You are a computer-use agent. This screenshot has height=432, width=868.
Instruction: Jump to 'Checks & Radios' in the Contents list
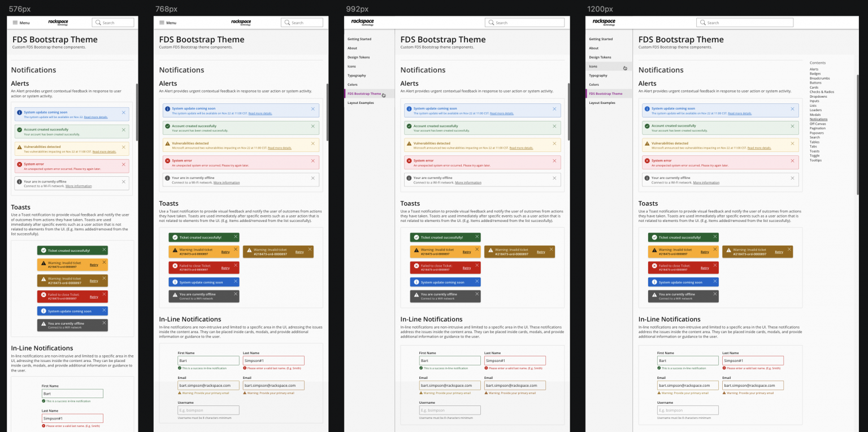[x=822, y=92]
